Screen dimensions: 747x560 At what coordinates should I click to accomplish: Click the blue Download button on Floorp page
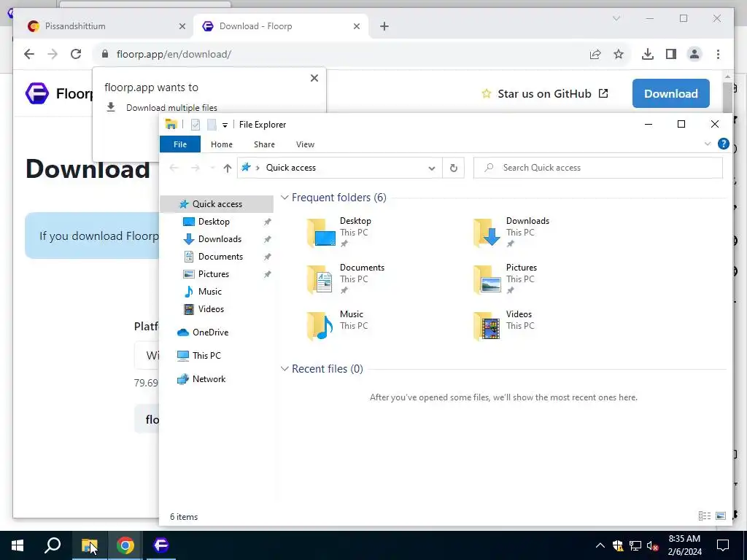coord(671,93)
